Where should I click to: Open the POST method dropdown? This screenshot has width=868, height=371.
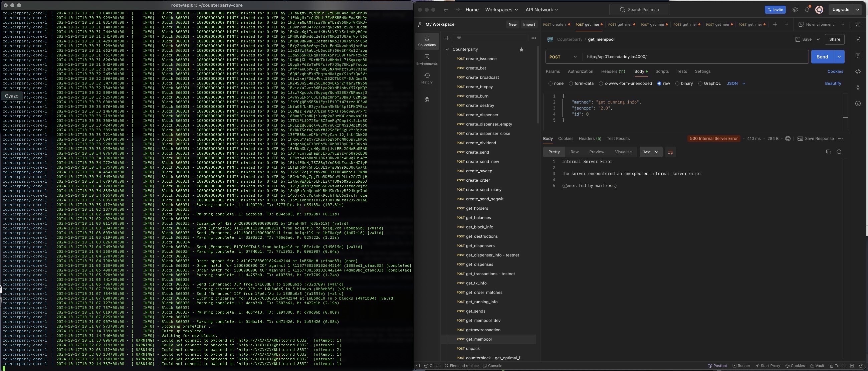(x=564, y=57)
